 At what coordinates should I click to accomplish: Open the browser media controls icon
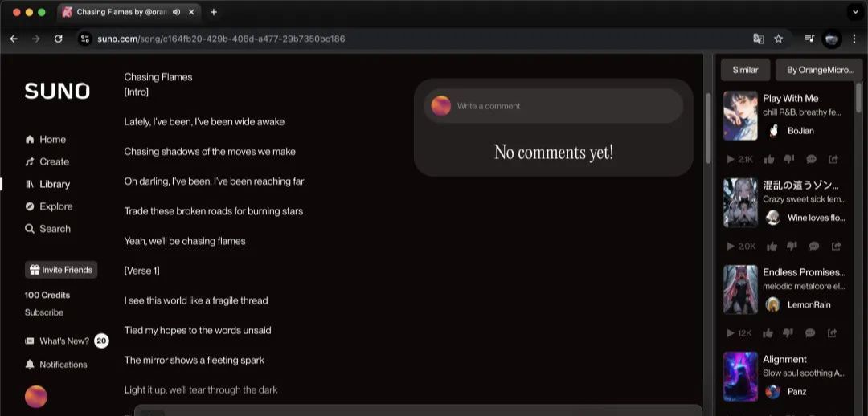(809, 39)
